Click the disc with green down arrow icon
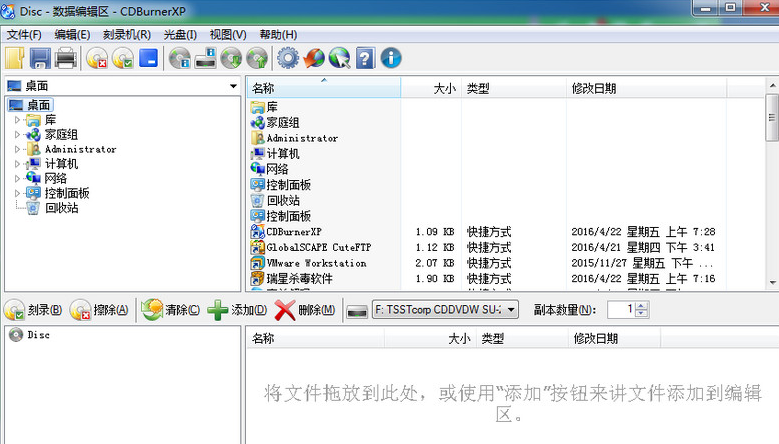This screenshot has height=444, width=779. click(x=231, y=58)
